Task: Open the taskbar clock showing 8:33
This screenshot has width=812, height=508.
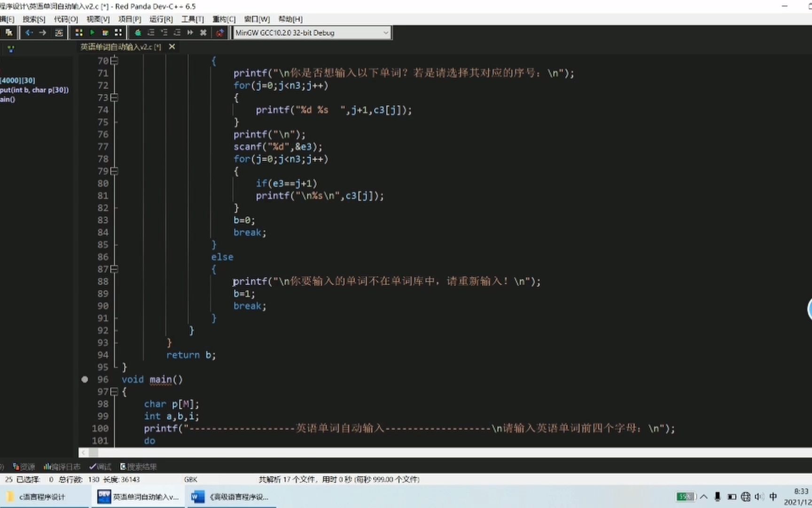Action: tap(798, 497)
